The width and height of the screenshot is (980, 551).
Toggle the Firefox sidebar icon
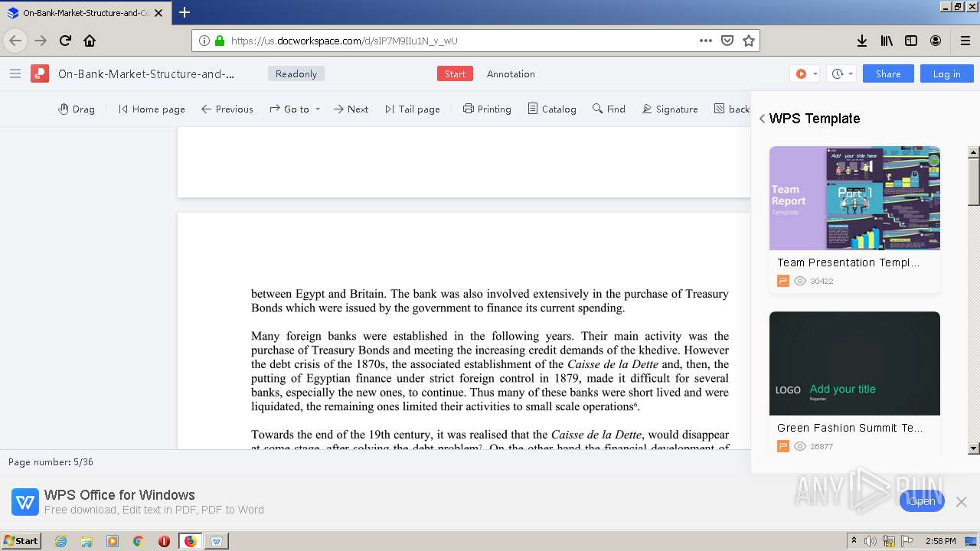coord(911,41)
